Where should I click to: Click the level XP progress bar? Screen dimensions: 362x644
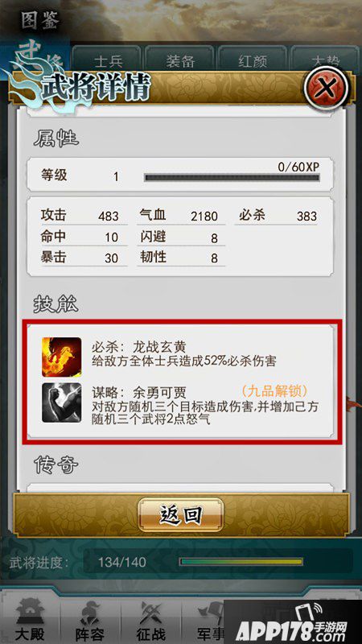click(x=232, y=177)
